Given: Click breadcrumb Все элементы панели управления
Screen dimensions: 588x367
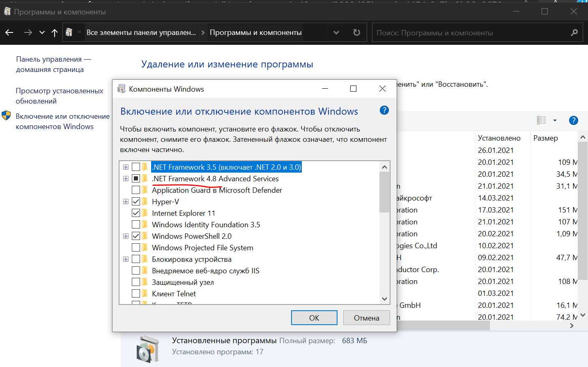Looking at the screenshot, I should pos(141,32).
